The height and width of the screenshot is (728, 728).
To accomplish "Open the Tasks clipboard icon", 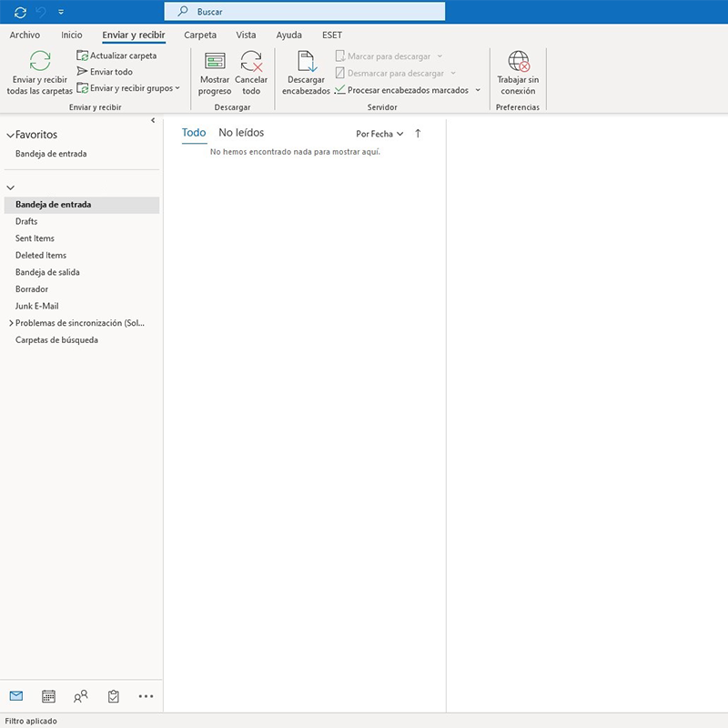I will [x=114, y=696].
